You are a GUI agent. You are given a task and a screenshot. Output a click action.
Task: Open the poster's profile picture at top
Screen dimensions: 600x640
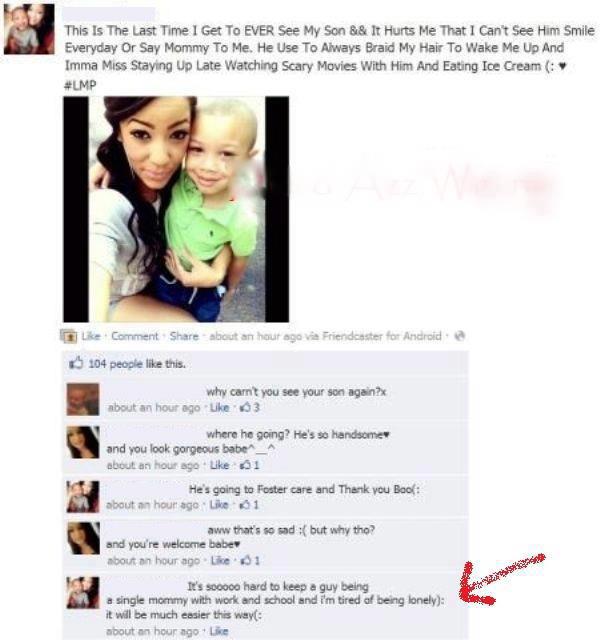tap(29, 29)
